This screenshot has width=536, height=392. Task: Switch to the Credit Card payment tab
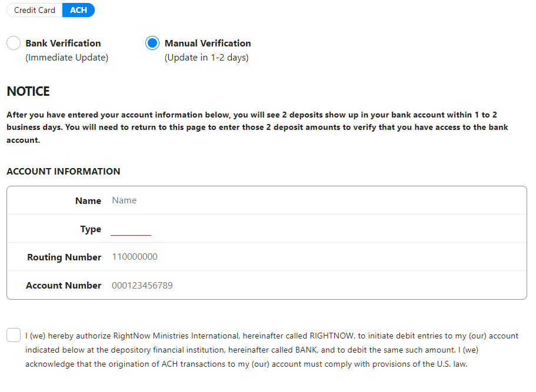[x=34, y=10]
